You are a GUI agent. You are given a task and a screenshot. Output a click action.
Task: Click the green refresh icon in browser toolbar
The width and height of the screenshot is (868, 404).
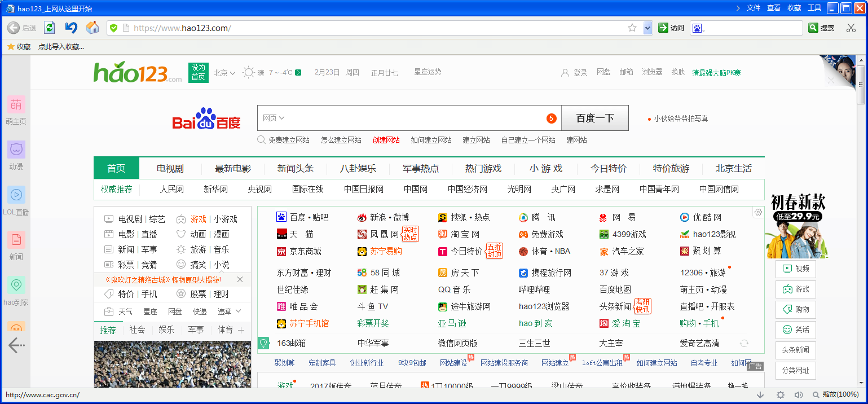pos(49,28)
